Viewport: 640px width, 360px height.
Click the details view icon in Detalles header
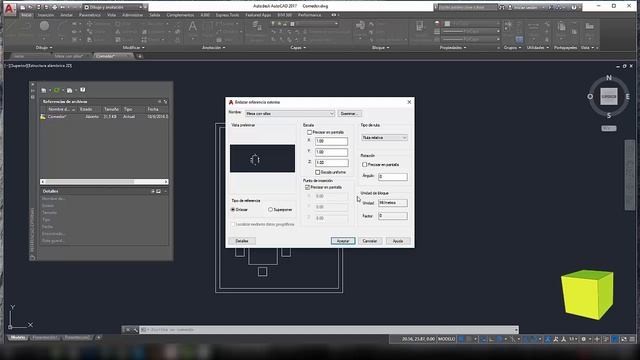[153, 191]
